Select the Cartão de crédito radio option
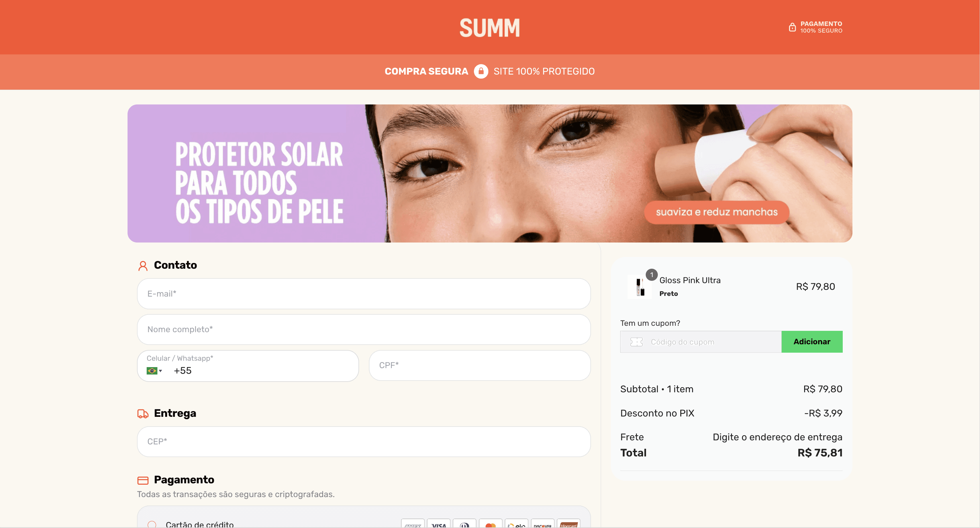980x528 pixels. click(x=152, y=524)
